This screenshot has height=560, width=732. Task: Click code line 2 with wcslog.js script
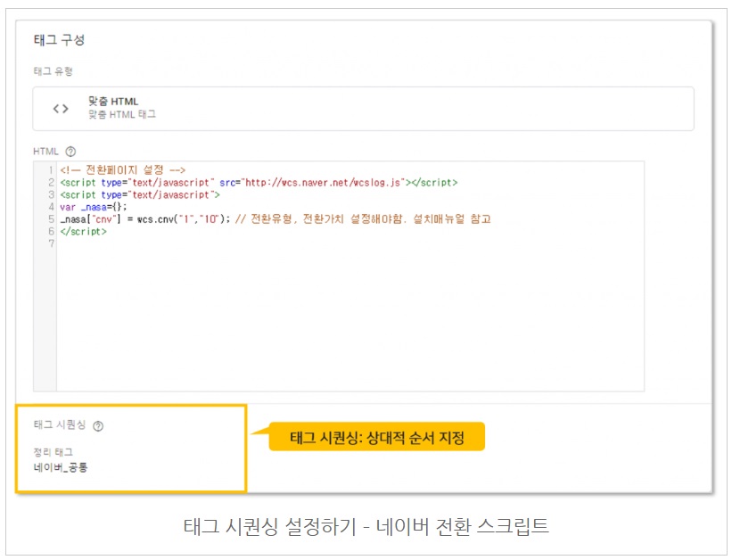coord(259,183)
